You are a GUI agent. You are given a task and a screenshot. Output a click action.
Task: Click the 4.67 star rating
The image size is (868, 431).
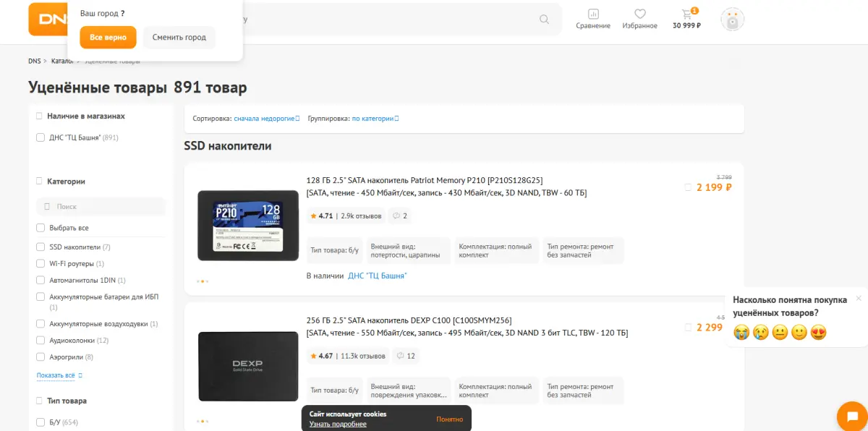322,356
